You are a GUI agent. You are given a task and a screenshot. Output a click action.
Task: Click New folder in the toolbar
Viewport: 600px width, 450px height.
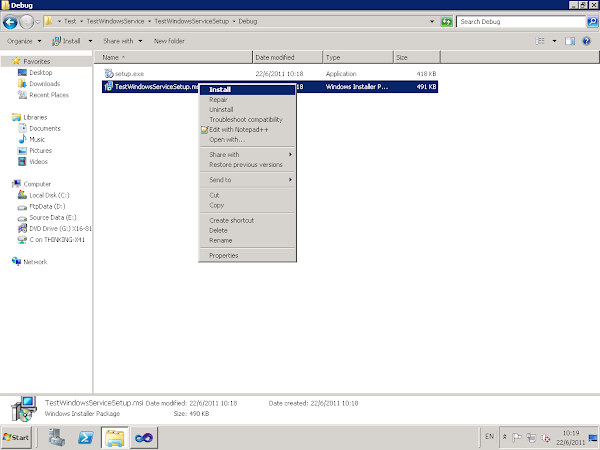click(169, 41)
